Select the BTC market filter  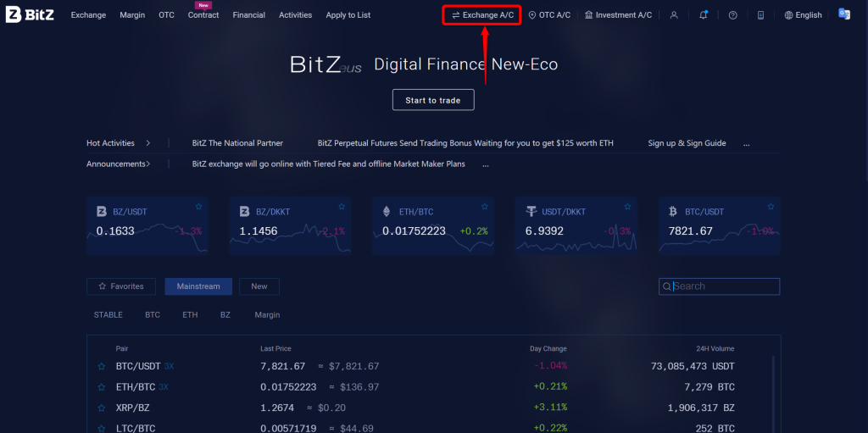click(x=153, y=314)
